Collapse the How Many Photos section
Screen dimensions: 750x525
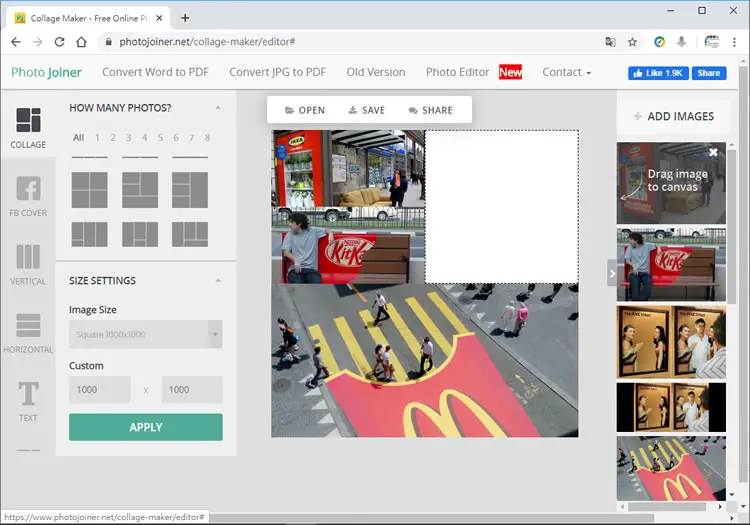[x=218, y=108]
